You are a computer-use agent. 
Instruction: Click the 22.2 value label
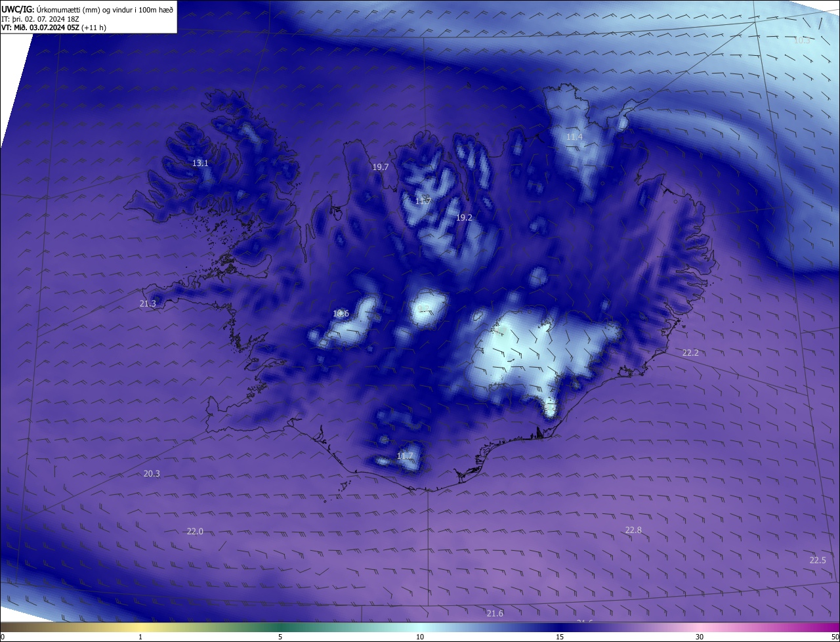pos(690,353)
